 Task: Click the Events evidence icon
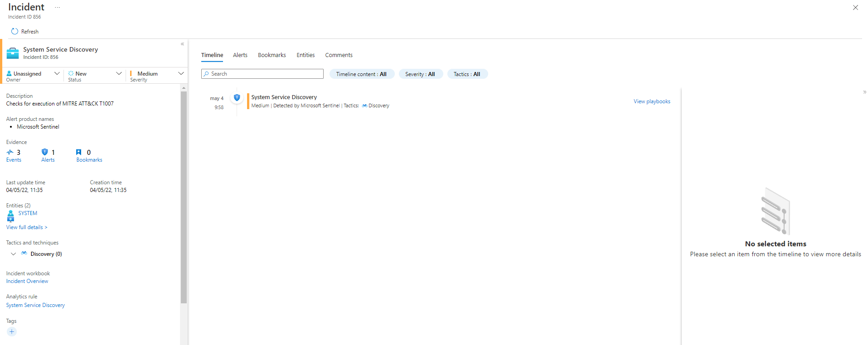10,152
